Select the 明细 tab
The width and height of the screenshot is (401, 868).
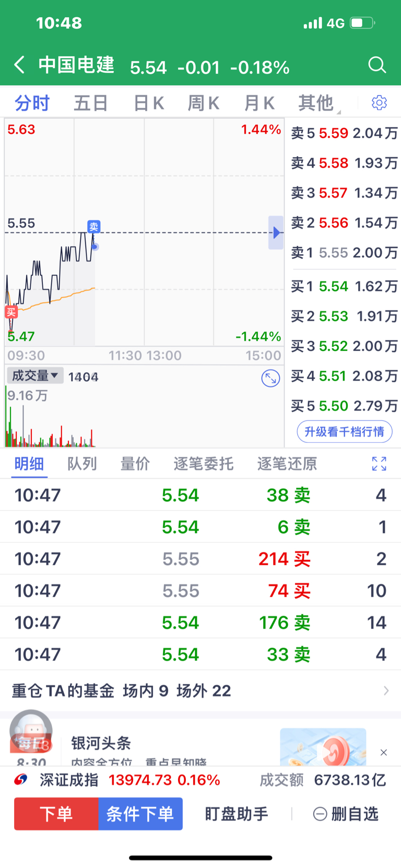point(29,463)
